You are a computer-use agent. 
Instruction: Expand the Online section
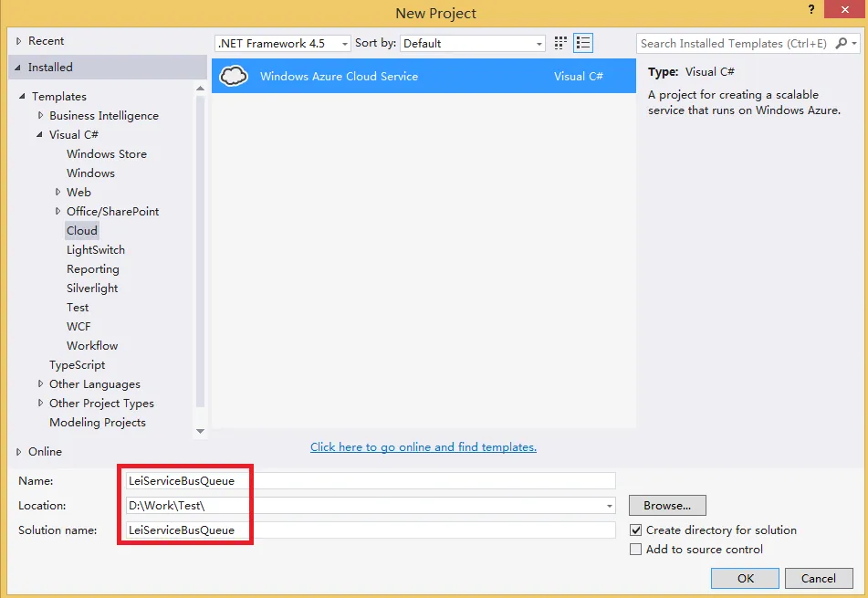tap(18, 452)
